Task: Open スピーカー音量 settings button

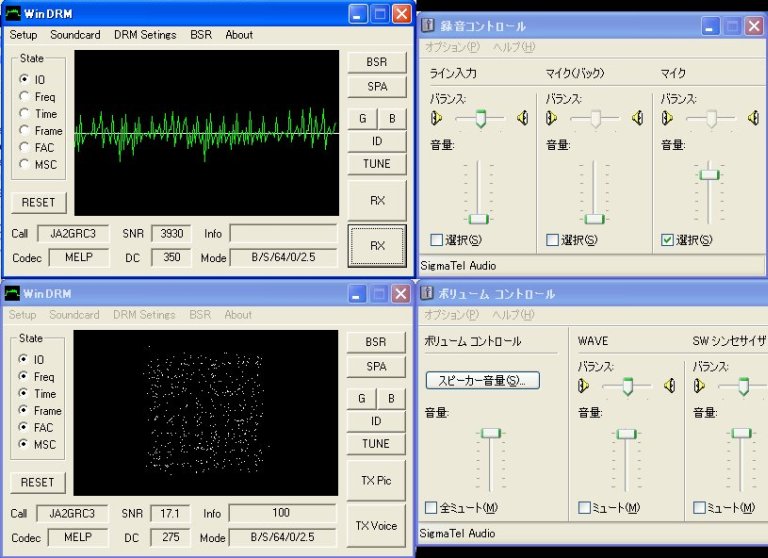Action: click(482, 380)
